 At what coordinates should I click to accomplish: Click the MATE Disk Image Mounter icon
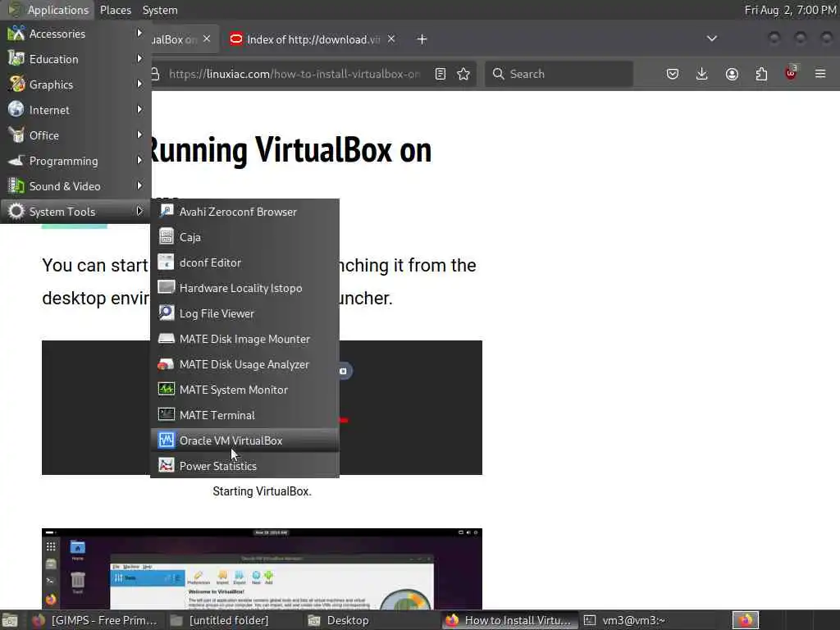pos(166,339)
